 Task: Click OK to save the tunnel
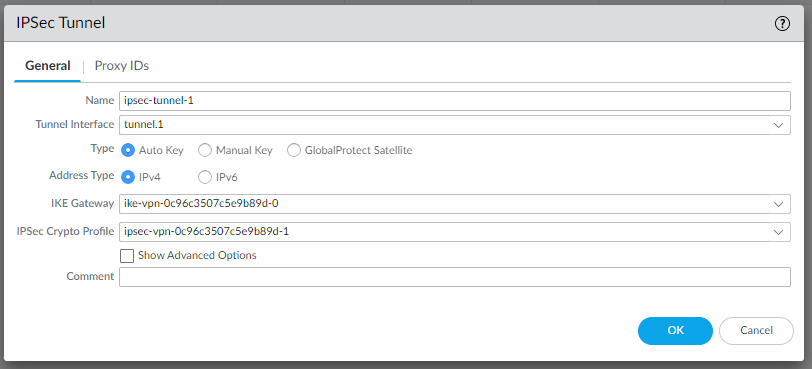click(x=675, y=331)
